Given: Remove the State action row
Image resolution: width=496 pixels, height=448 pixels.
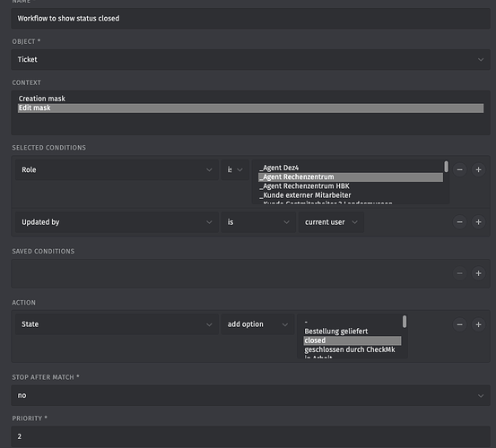Looking at the screenshot, I should pos(459,324).
